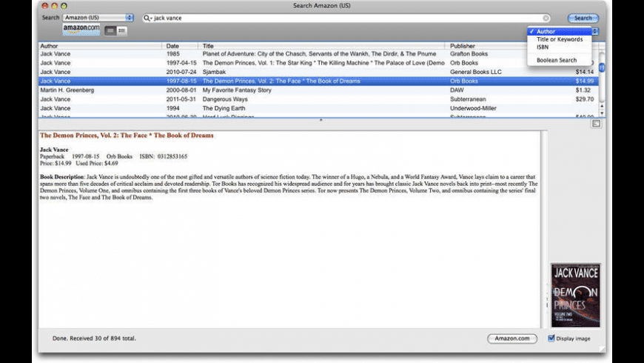Screen dimensions: 644x363
Task: Sort results by the Date column header
Action: click(x=181, y=46)
